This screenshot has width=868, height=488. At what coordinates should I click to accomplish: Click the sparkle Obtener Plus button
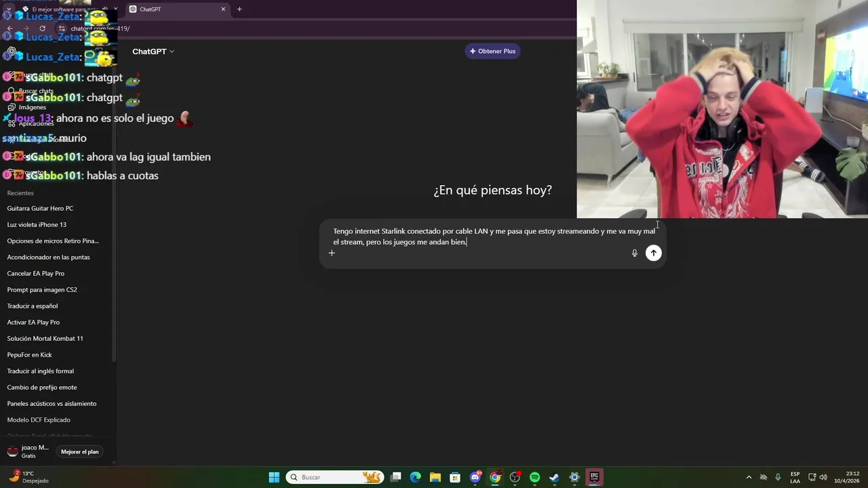492,51
